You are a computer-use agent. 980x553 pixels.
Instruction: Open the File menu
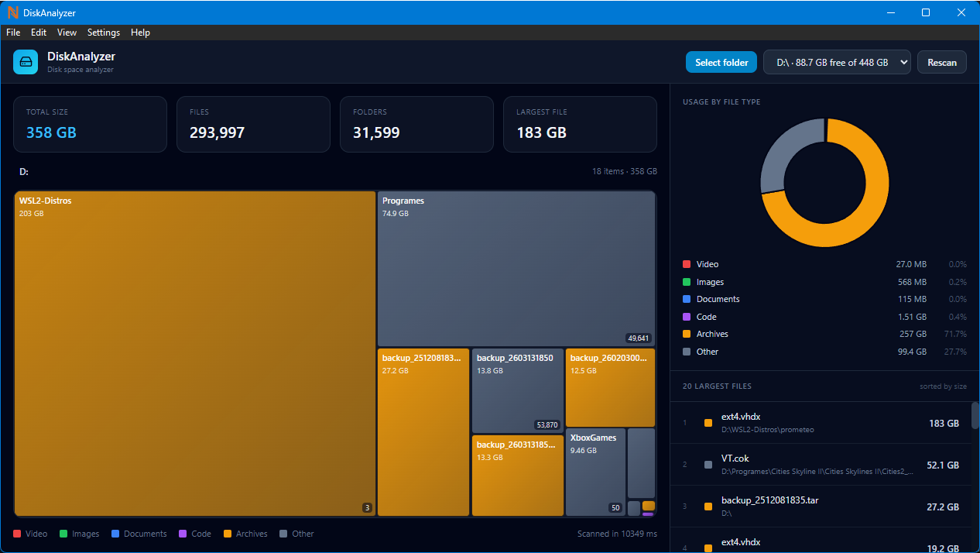coord(13,33)
